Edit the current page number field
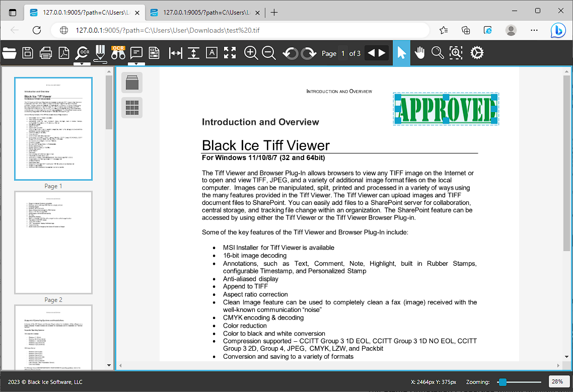Viewport: 573px width, 392px height. 343,53
